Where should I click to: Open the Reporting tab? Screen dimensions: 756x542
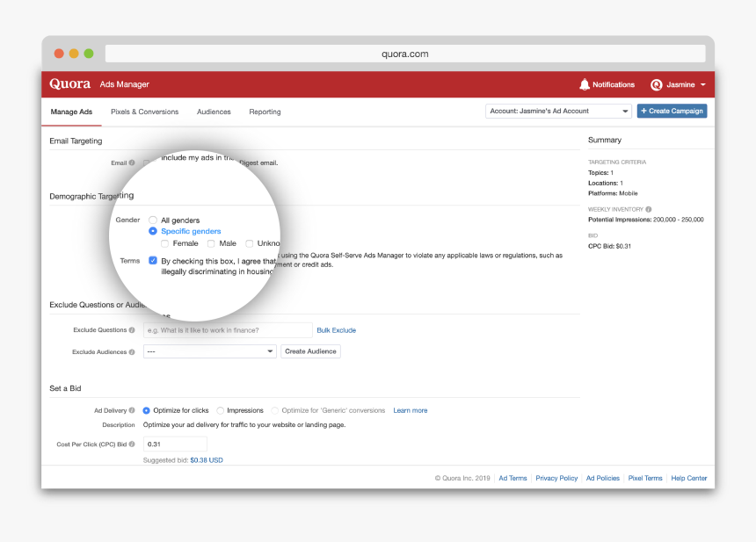pyautogui.click(x=265, y=112)
